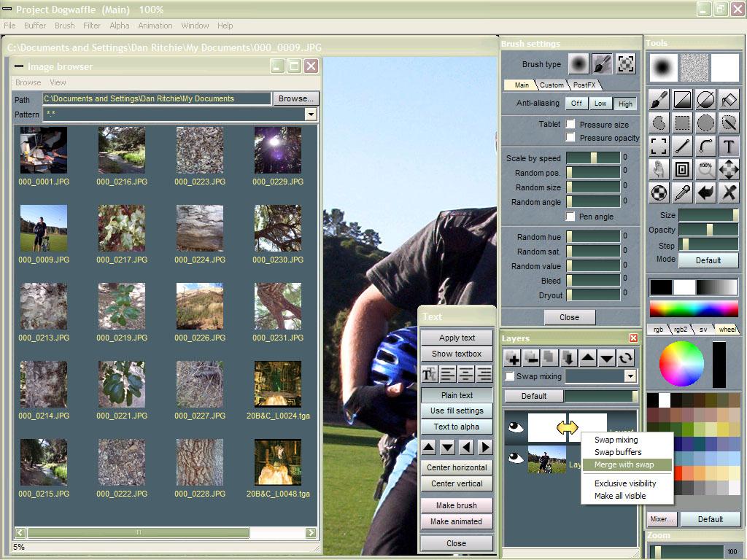Image resolution: width=747 pixels, height=560 pixels.
Task: Open the Swap mixing mode dropdown
Action: [x=630, y=376]
